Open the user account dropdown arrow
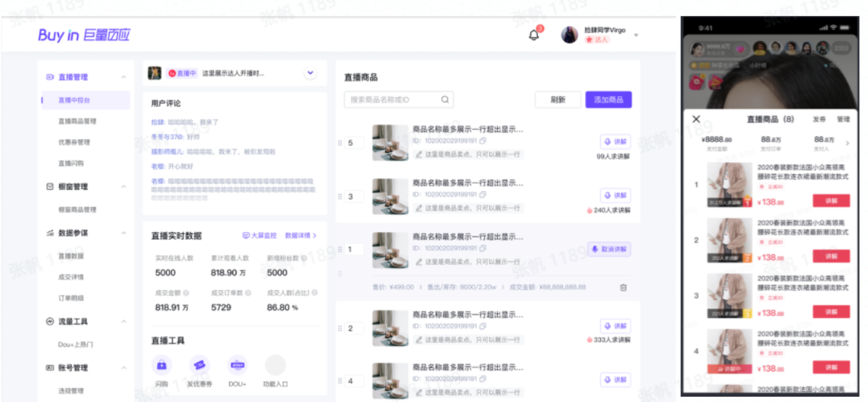Viewport: 868px width, 402px height. tap(636, 35)
